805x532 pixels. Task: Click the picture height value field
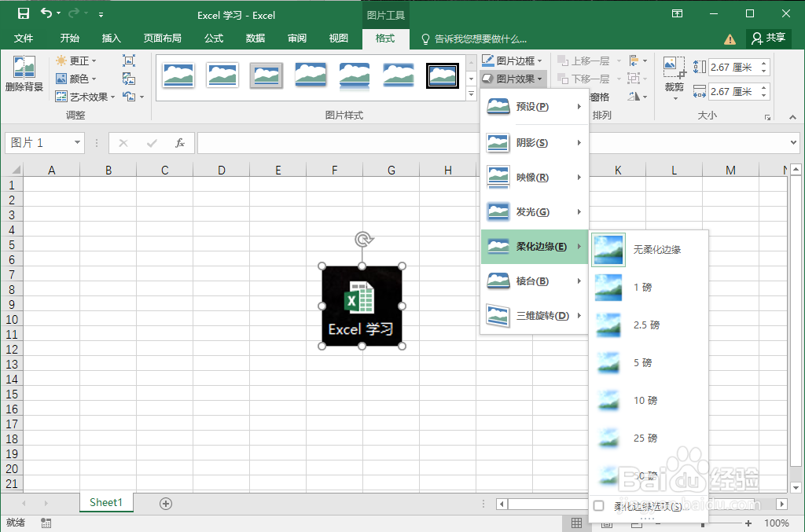coord(733,68)
